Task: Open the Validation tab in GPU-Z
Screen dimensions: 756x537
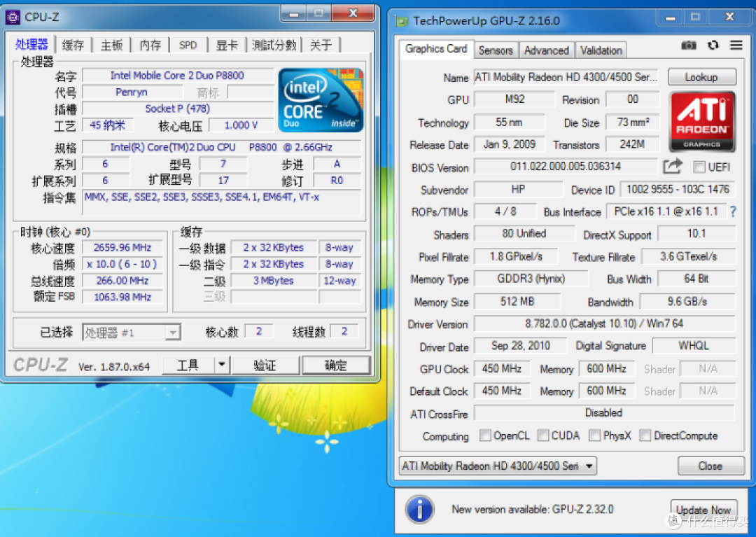Action: click(x=601, y=50)
